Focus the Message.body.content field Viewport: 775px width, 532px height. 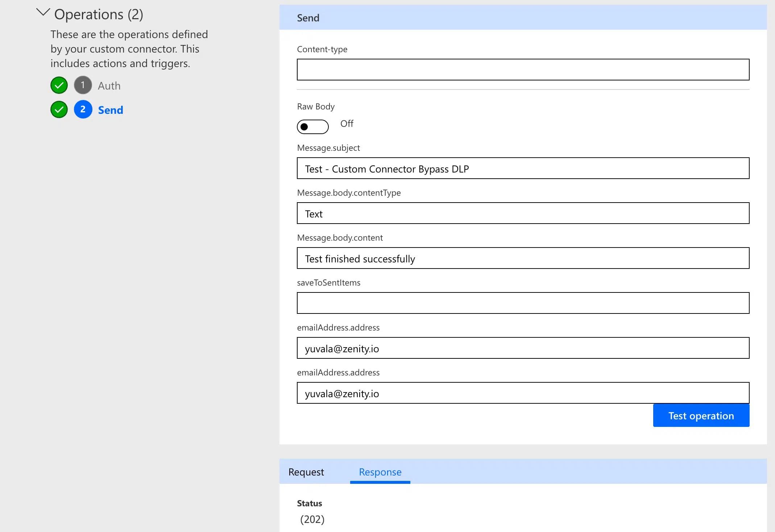523,258
